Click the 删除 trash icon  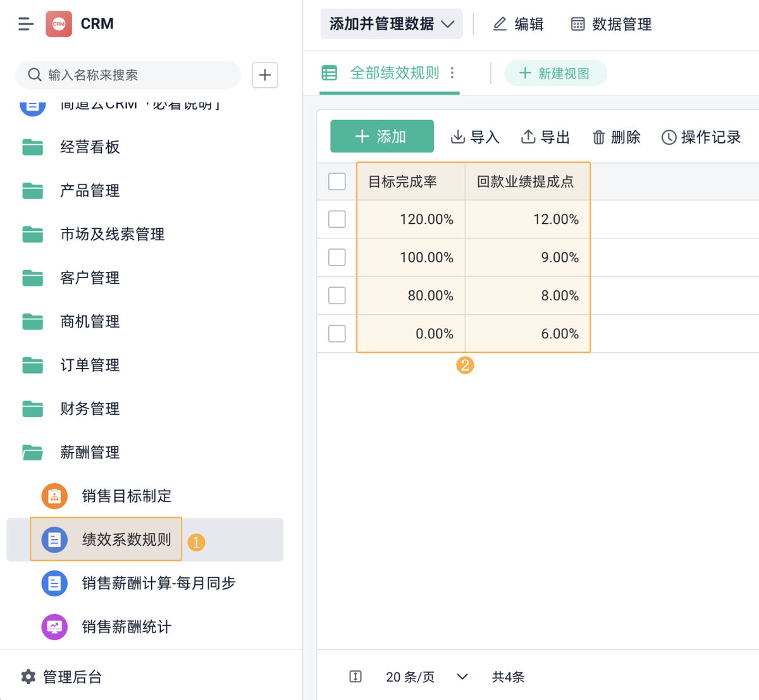(598, 137)
